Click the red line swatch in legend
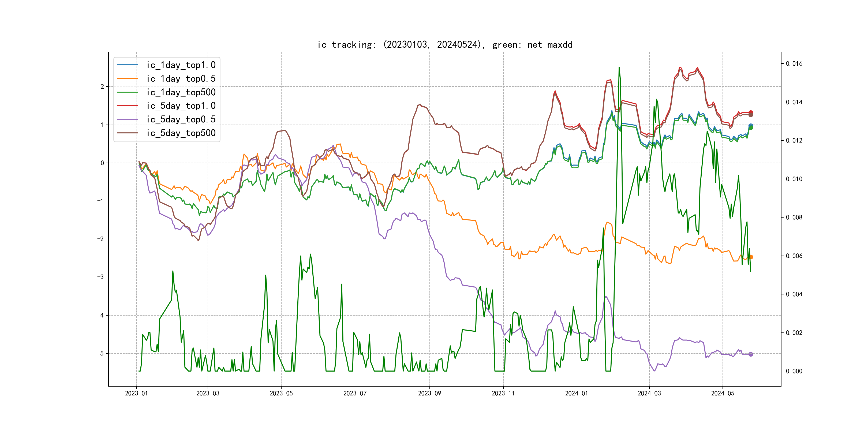The image size is (868, 434). click(x=128, y=106)
